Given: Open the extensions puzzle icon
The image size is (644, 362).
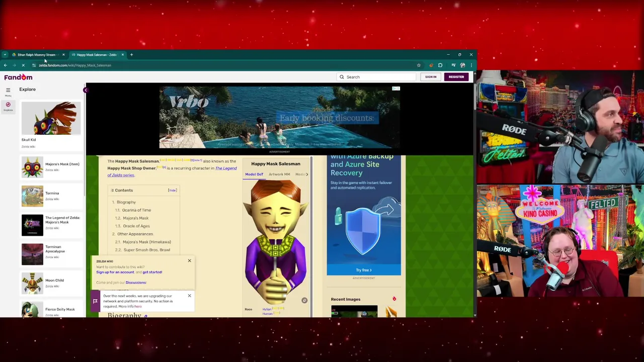Looking at the screenshot, I should pos(440,65).
